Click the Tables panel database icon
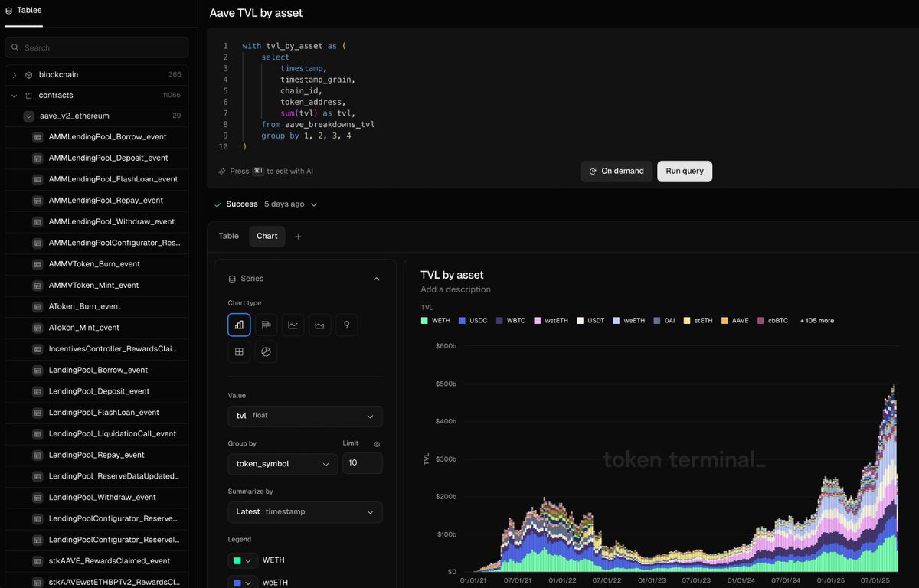The image size is (919, 588). click(x=9, y=11)
